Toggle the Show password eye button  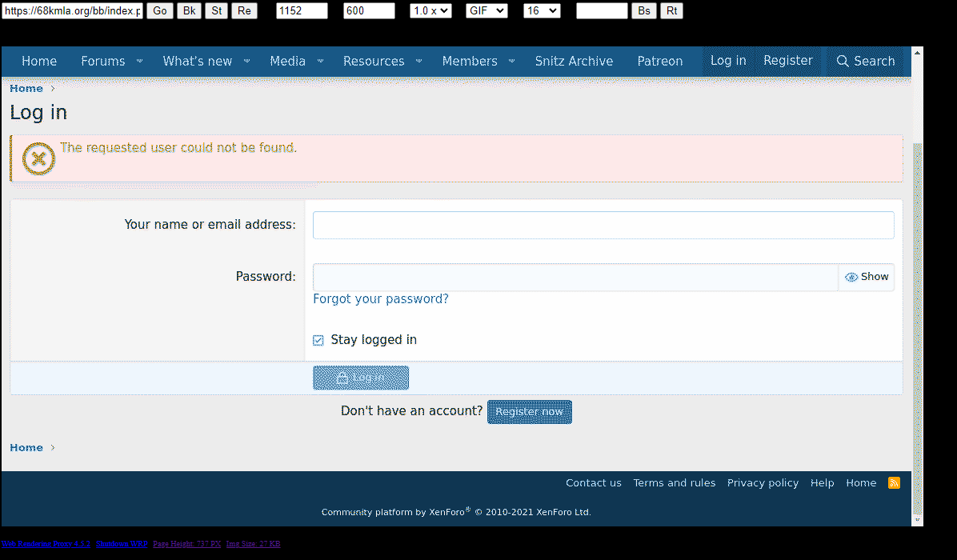pyautogui.click(x=866, y=277)
